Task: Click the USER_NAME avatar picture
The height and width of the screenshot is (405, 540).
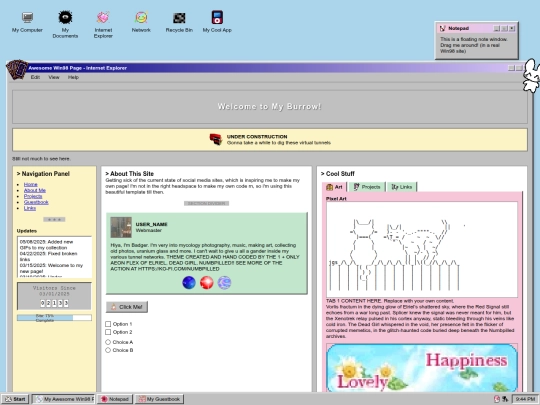Action: click(121, 227)
